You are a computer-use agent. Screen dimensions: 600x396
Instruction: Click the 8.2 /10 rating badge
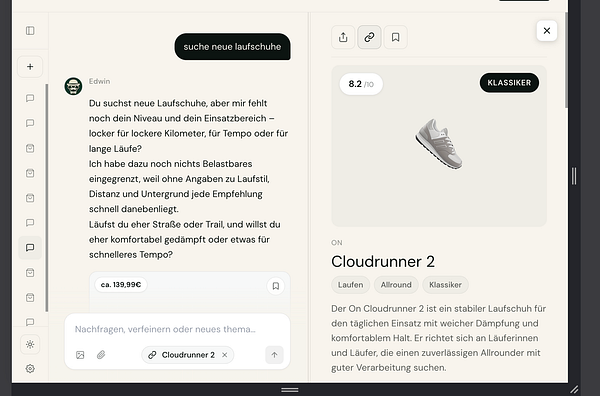tap(361, 84)
